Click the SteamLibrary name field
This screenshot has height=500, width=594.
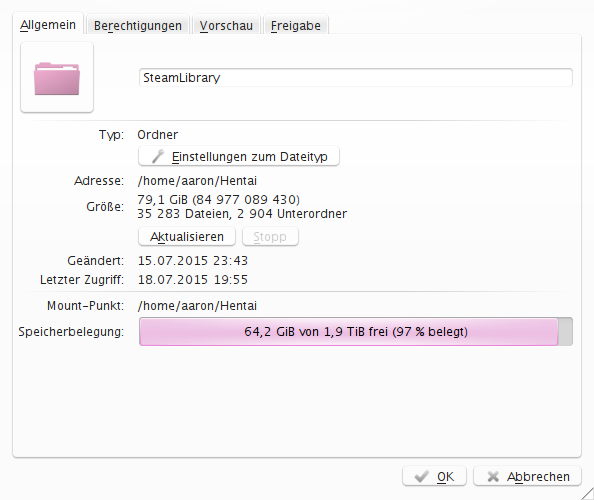[356, 78]
